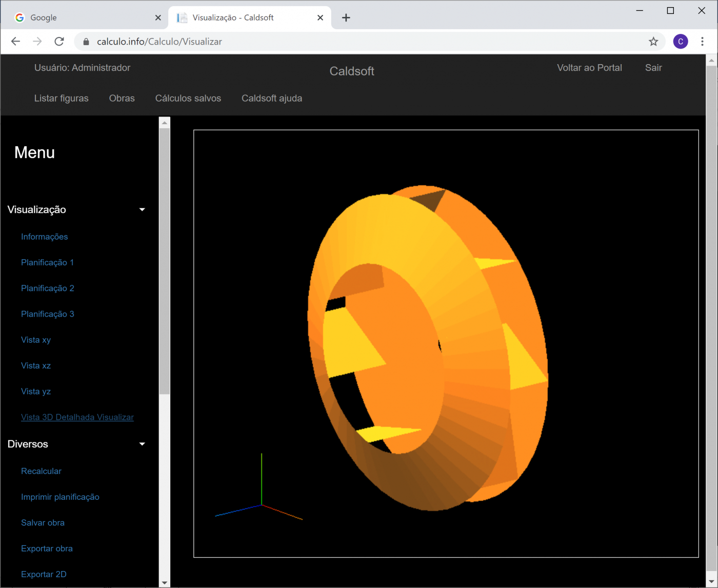Open the Chrome profile avatar

point(680,42)
